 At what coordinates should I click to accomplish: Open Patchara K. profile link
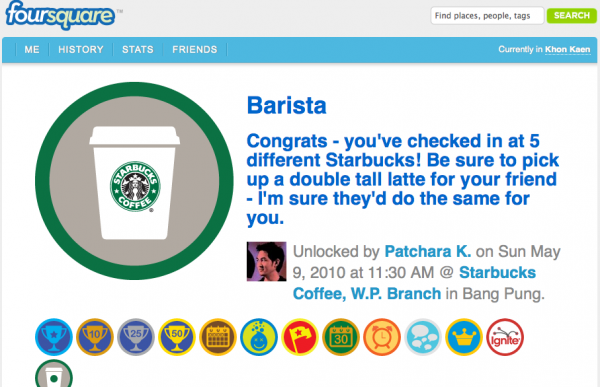click(x=427, y=251)
